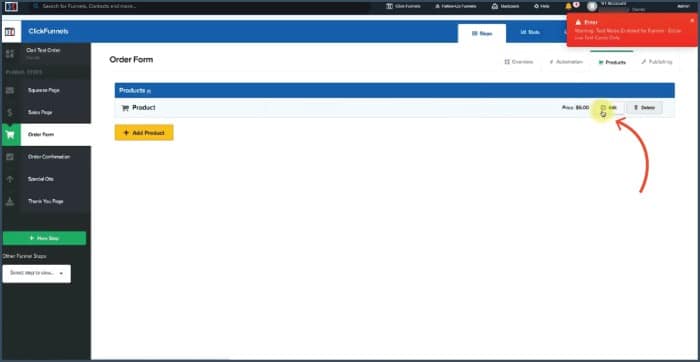700x362 pixels.
Task: Open the Publishing sub-tab
Action: (657, 62)
